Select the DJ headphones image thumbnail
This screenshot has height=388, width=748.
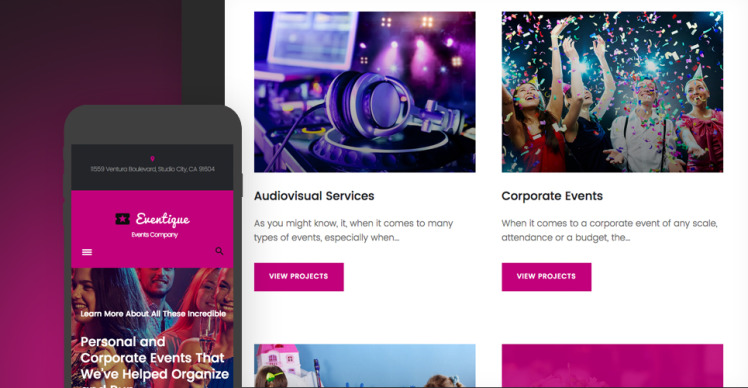364,92
